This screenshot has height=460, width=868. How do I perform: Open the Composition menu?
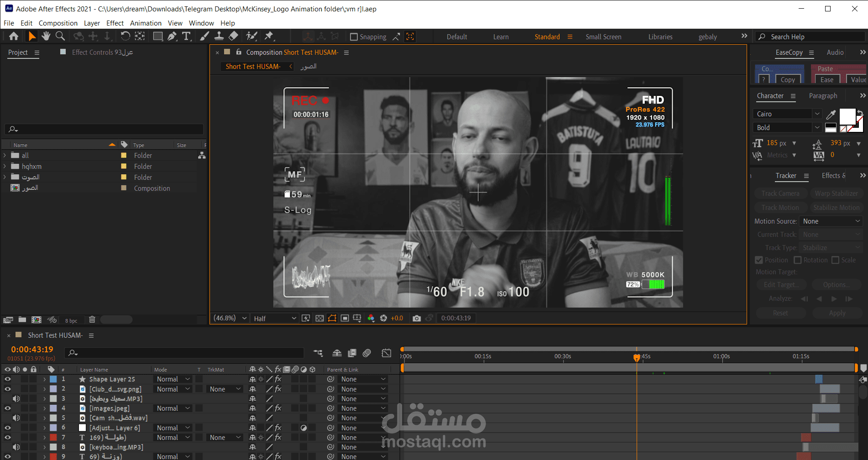[x=58, y=23]
